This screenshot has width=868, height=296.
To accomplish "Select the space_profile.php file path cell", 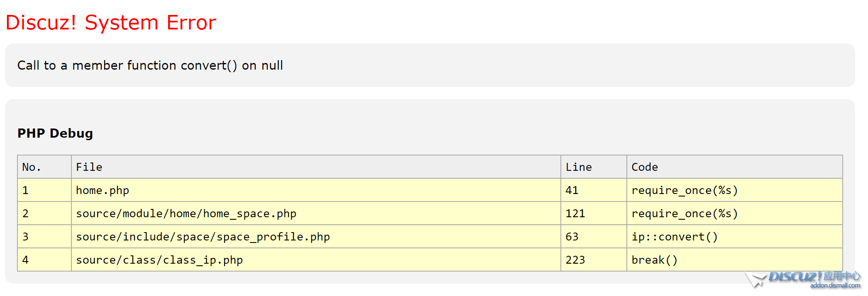I will (x=316, y=237).
